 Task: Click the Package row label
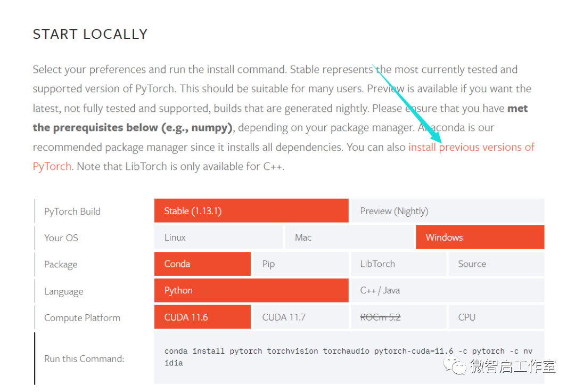[x=61, y=265]
